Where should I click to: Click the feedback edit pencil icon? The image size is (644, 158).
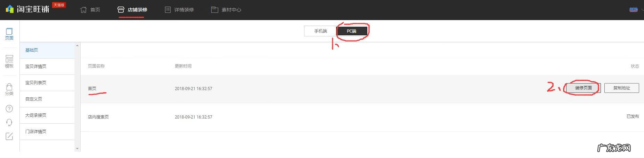pyautogui.click(x=9, y=136)
